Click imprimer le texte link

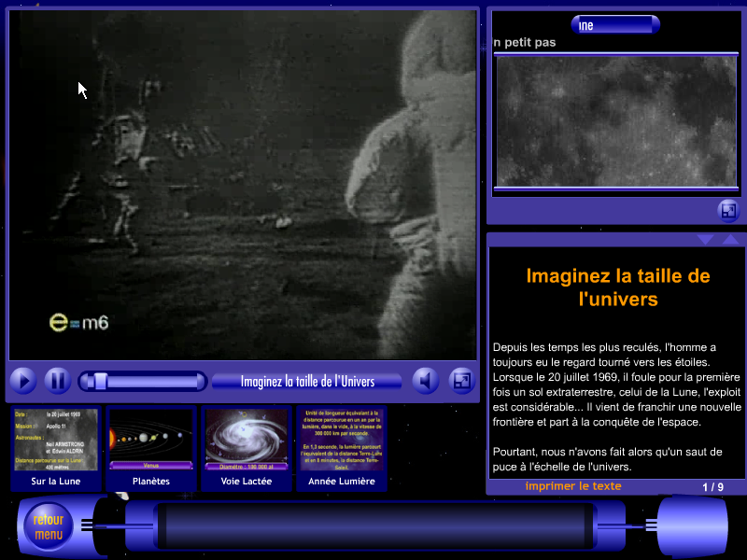click(x=573, y=486)
